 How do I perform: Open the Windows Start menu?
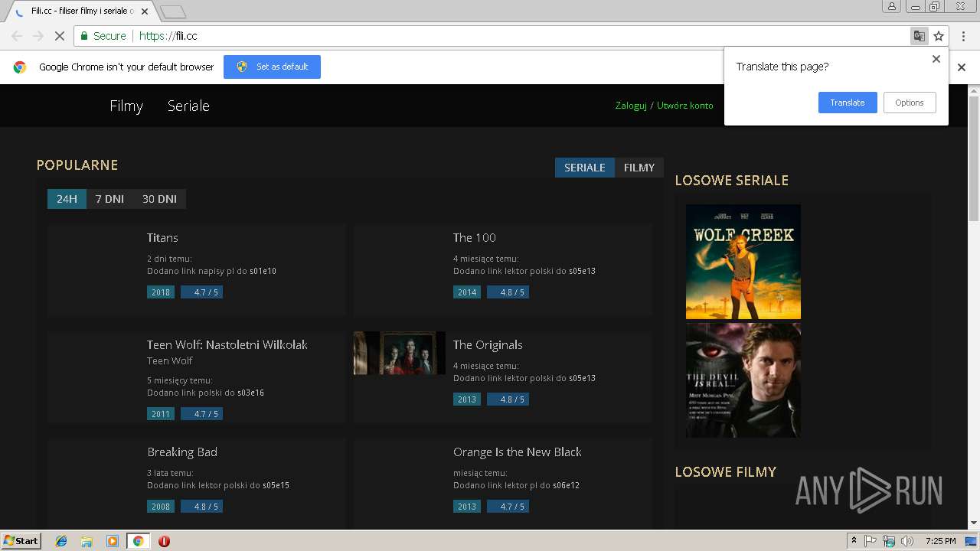click(21, 541)
